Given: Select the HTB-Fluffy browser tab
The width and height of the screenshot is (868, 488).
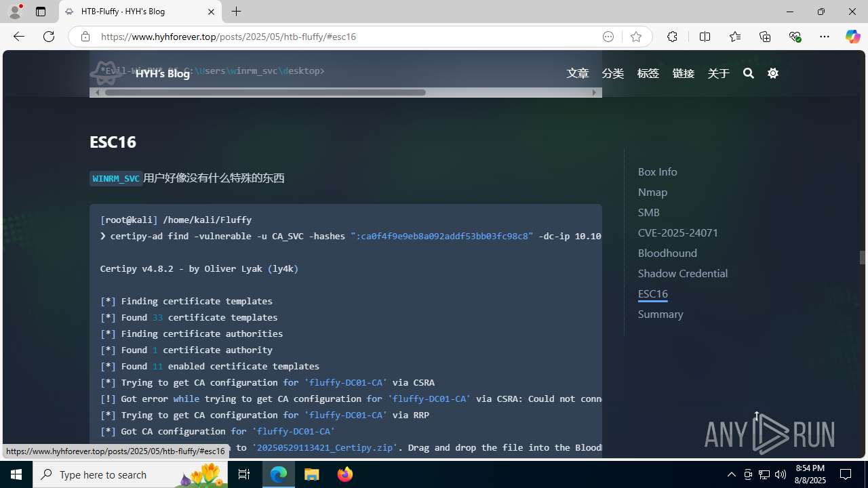Looking at the screenshot, I should pyautogui.click(x=140, y=12).
